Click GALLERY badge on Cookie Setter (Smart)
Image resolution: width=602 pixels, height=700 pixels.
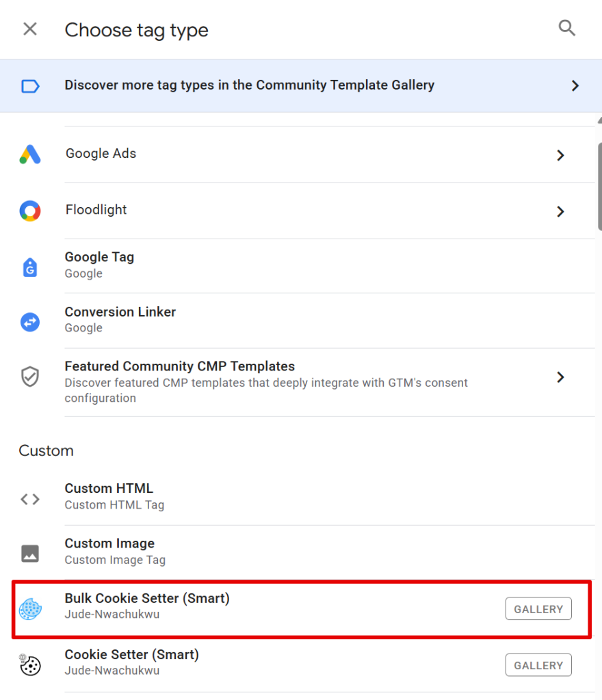click(538, 665)
